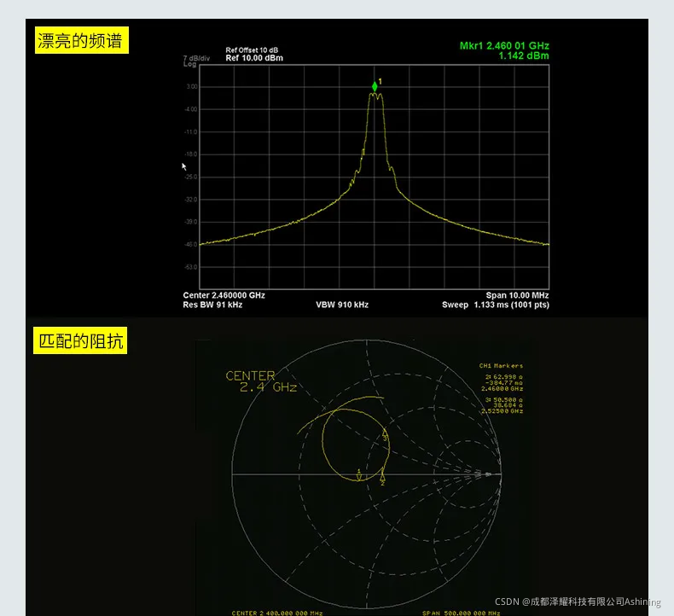This screenshot has height=616, width=674.
Task: Click "CENTER 2 400.000 000 MHz" bottom label
Action: [277, 613]
